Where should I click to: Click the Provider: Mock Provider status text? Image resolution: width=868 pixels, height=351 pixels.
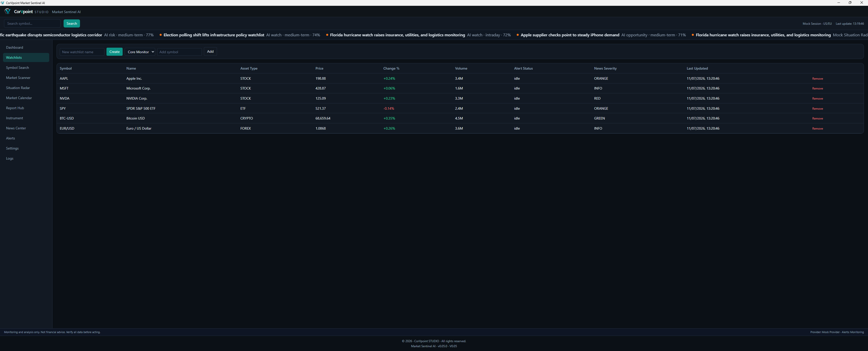[x=825, y=332]
